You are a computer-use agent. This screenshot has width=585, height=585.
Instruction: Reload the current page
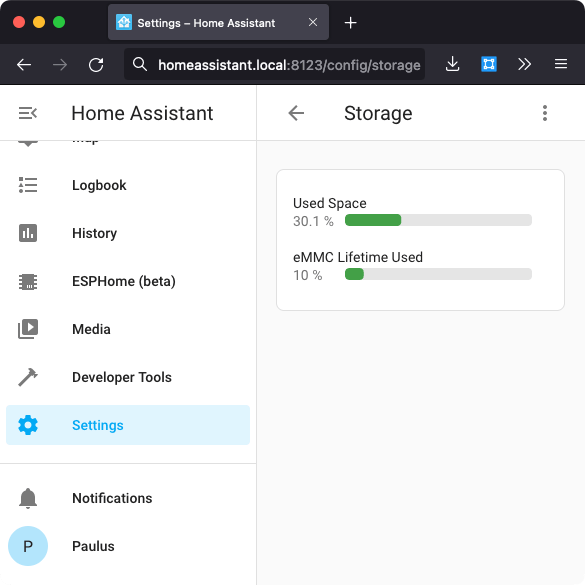point(96,65)
